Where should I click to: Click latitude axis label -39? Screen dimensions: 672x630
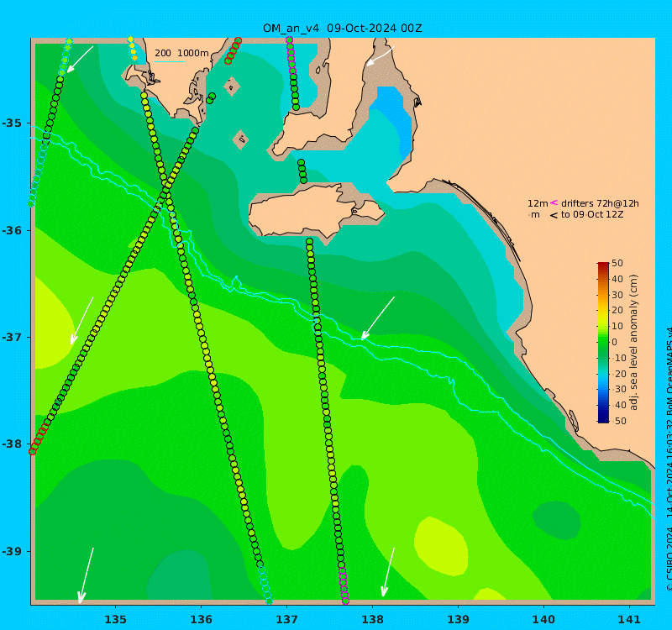[x=12, y=551]
